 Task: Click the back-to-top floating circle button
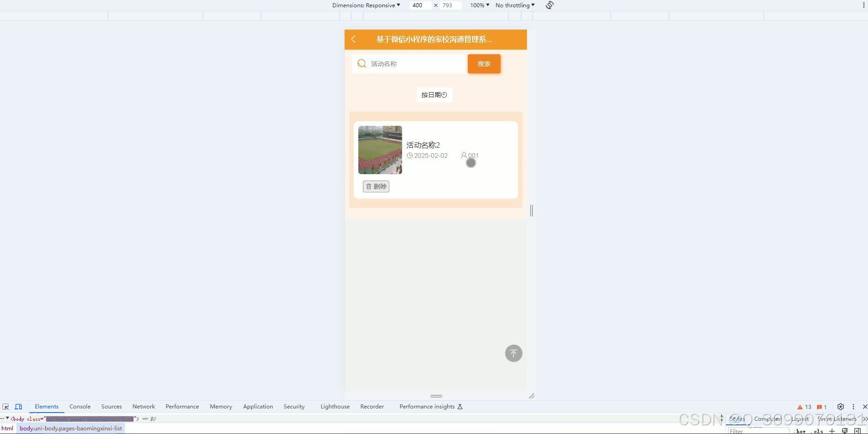coord(513,353)
